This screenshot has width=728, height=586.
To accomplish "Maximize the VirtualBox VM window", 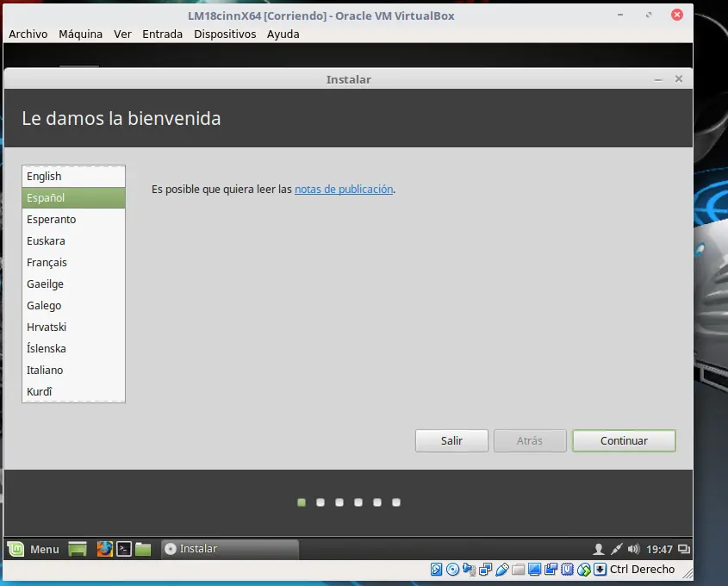I will [x=649, y=15].
